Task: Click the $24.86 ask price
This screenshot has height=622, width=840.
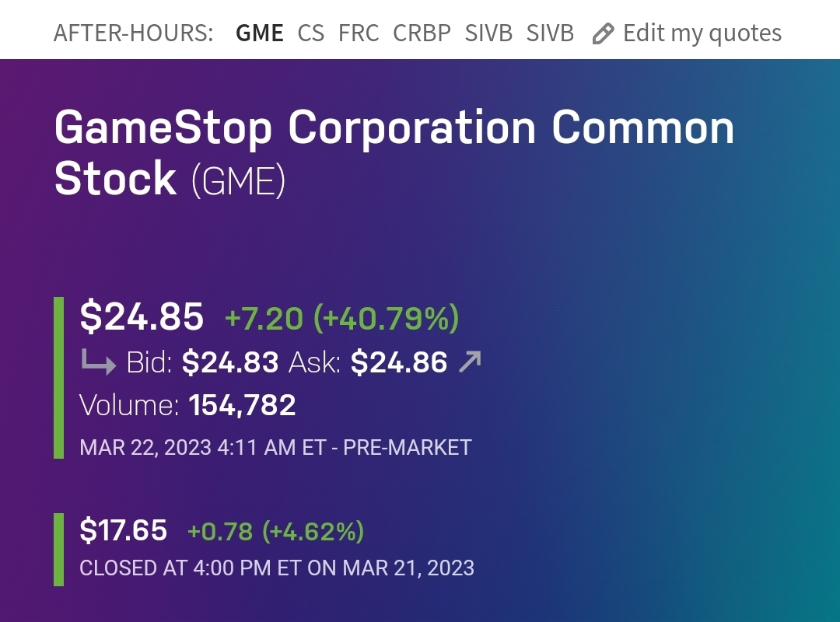Action: (399, 362)
